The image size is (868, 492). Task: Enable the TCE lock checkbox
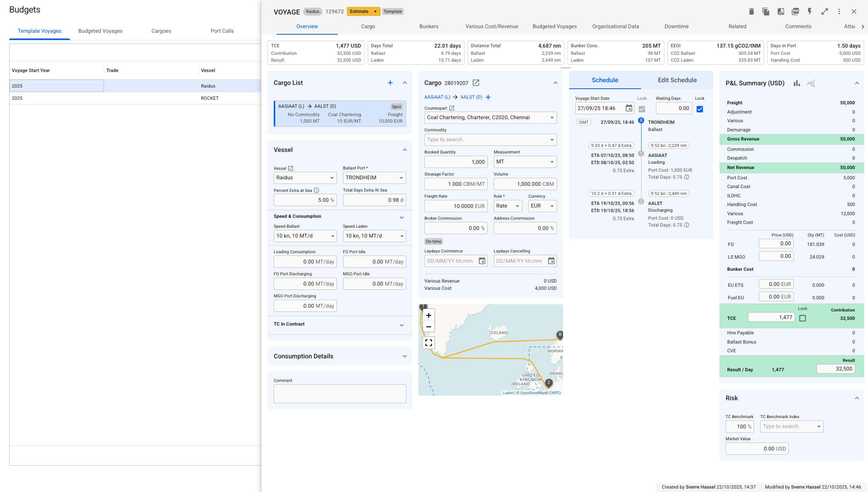(802, 318)
